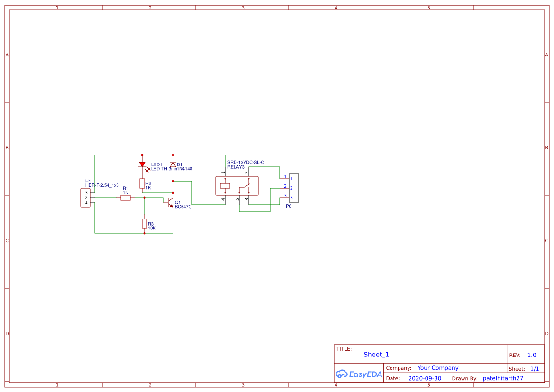Select pin 2 of connector P6
Image resolution: width=554 pixels, height=392 pixels.
[285, 189]
